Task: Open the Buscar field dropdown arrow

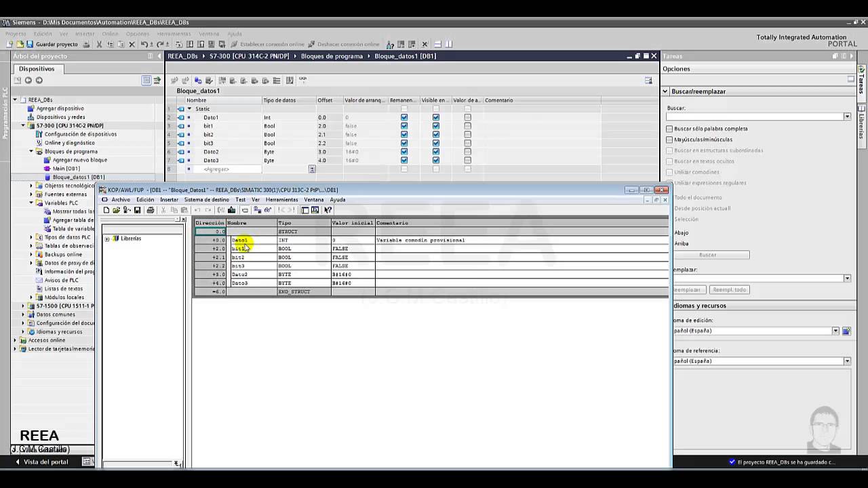Action: point(847,117)
